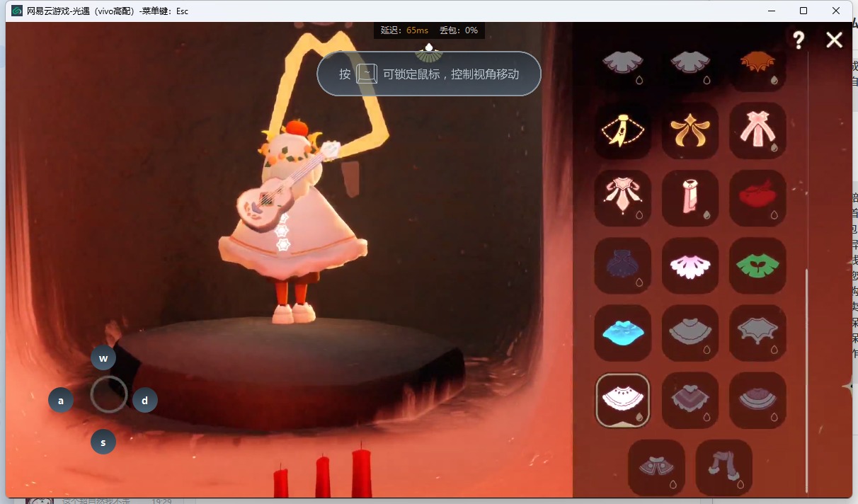Equip the red cape
Image resolution: width=858 pixels, height=504 pixels.
[757, 198]
